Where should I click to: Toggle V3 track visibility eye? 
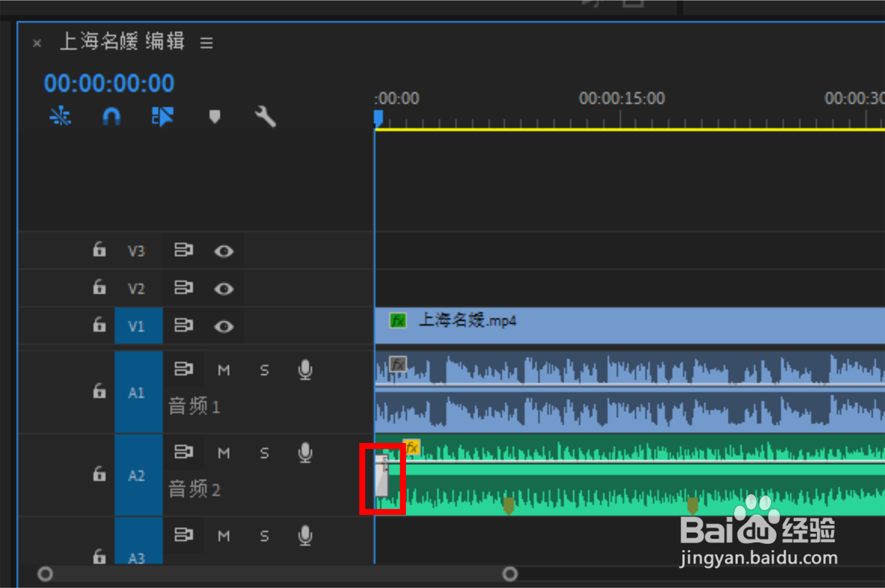[x=224, y=251]
